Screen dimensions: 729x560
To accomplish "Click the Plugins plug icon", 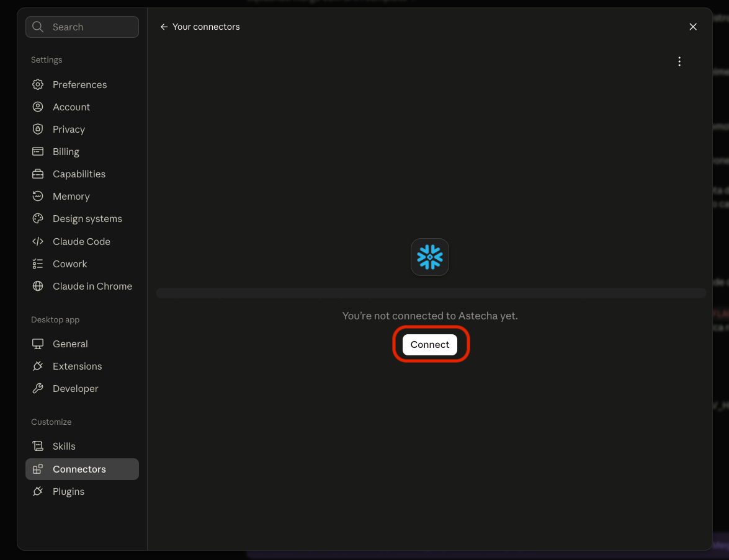I will click(38, 491).
